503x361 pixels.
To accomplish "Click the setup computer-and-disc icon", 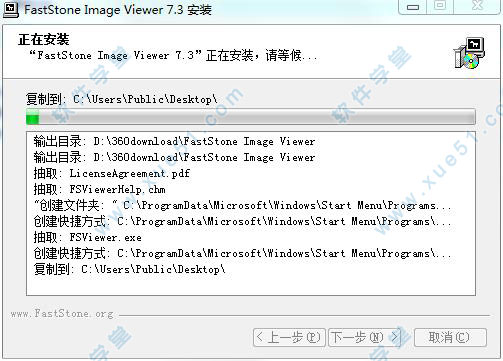I will (470, 53).
